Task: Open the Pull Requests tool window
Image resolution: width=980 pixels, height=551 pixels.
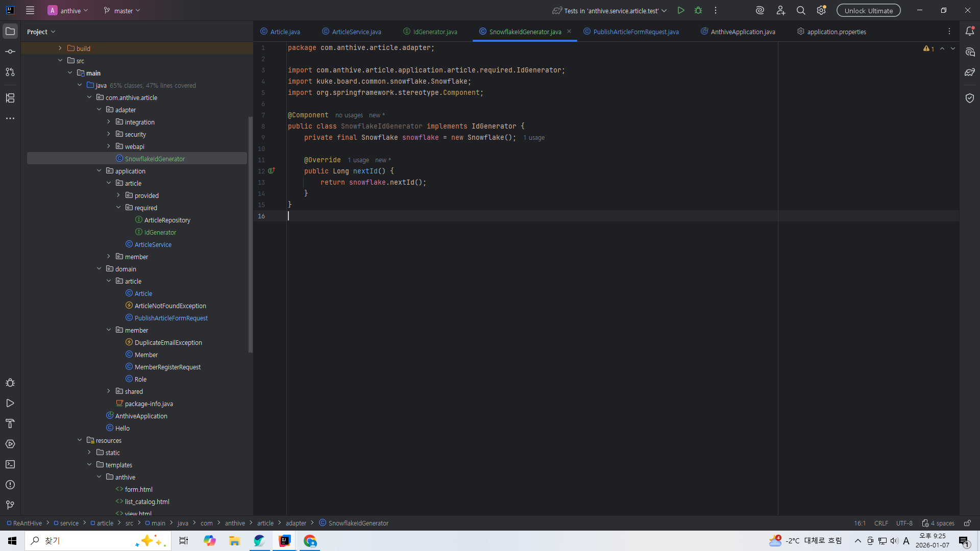Action: point(10,72)
